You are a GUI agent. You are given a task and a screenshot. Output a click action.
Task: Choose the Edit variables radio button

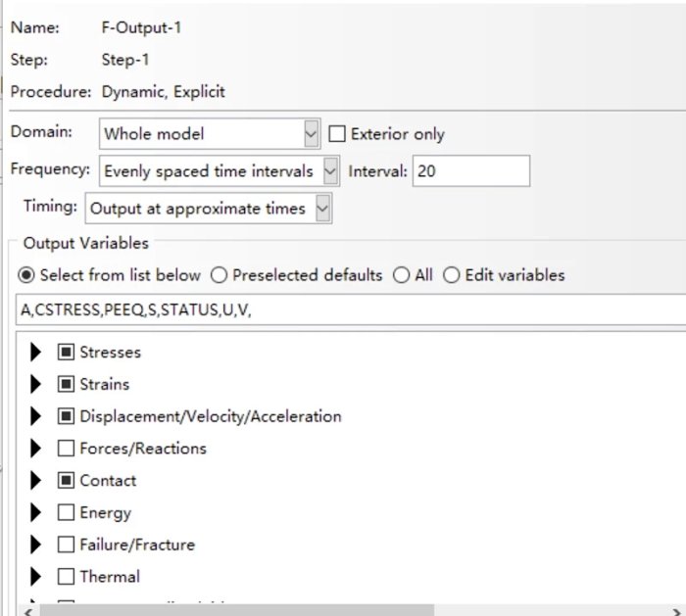452,275
